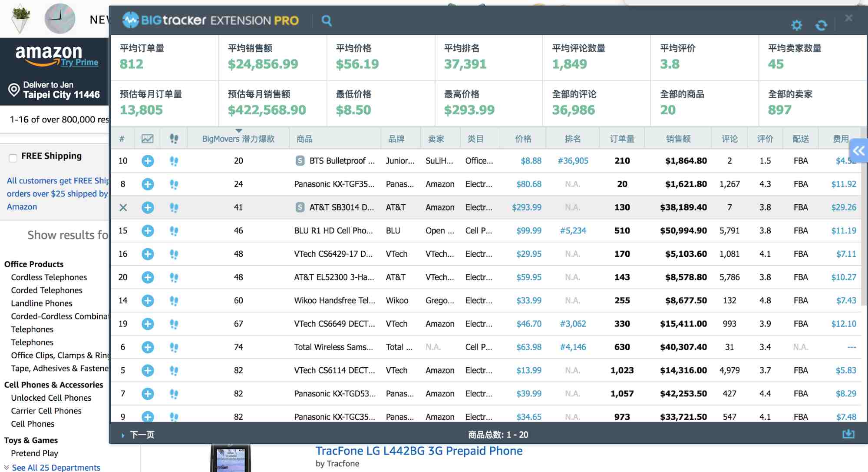The image size is (868, 472).
Task: Open BigTracker settings gear
Action: [796, 25]
